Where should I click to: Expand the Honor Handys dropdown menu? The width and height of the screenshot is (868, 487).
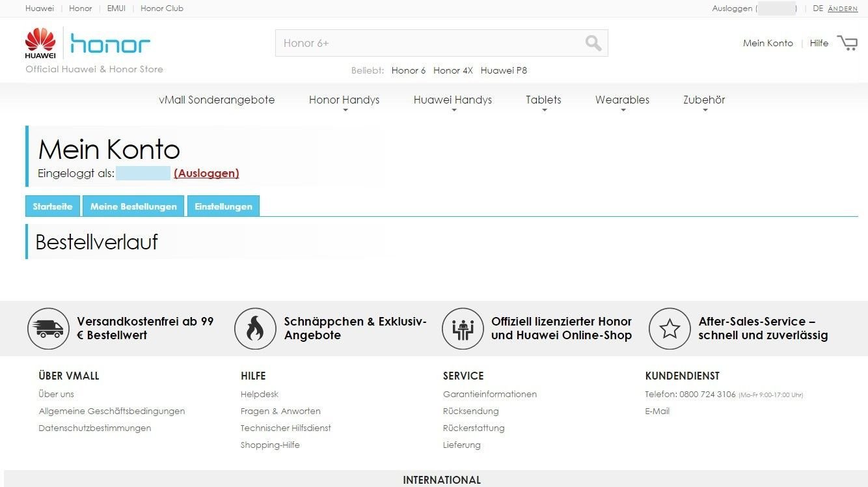click(x=344, y=100)
